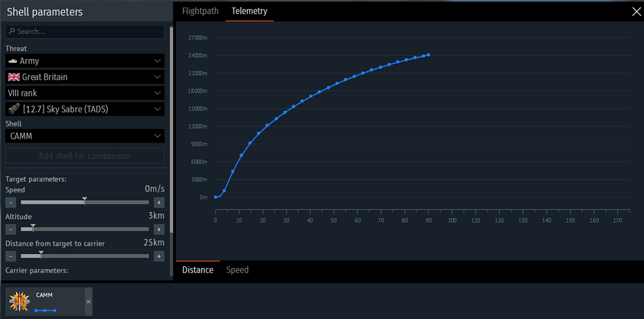Click the CAMM label in comparison card
Screen dimensions: 644x319
pyautogui.click(x=44, y=295)
